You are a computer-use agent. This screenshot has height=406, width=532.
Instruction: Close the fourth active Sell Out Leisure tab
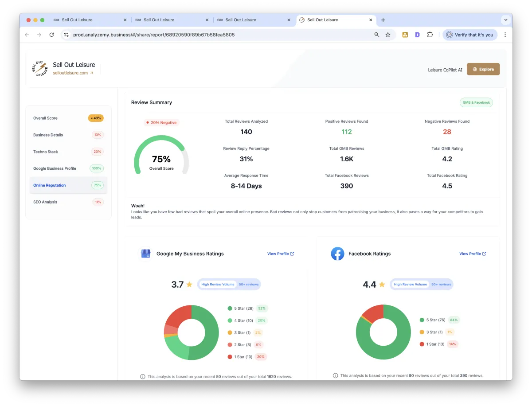[371, 20]
